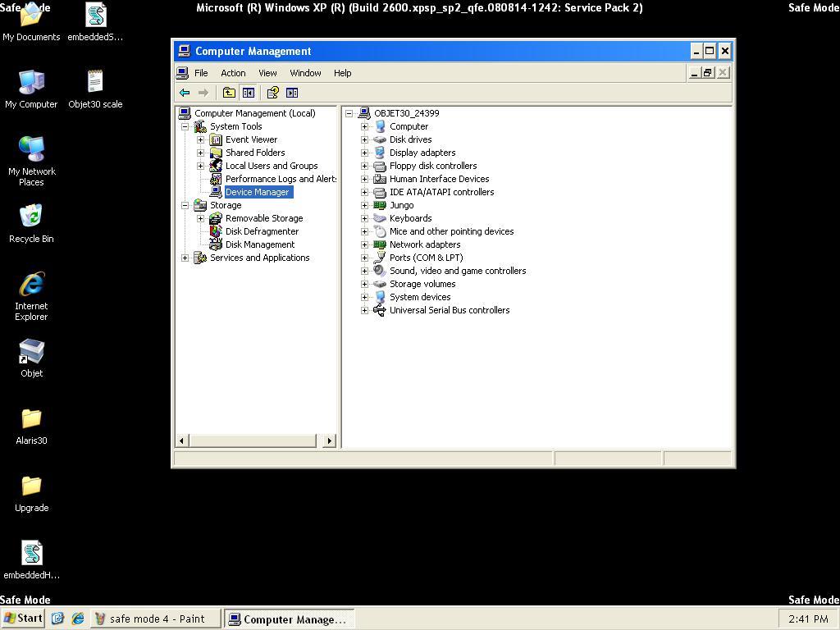Open the Help menu

tap(342, 73)
